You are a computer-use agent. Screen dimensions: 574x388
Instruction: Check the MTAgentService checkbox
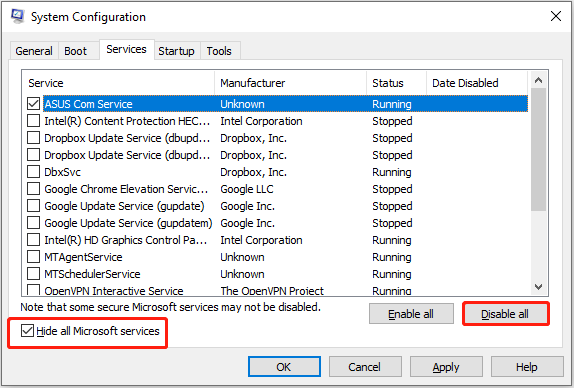click(33, 257)
